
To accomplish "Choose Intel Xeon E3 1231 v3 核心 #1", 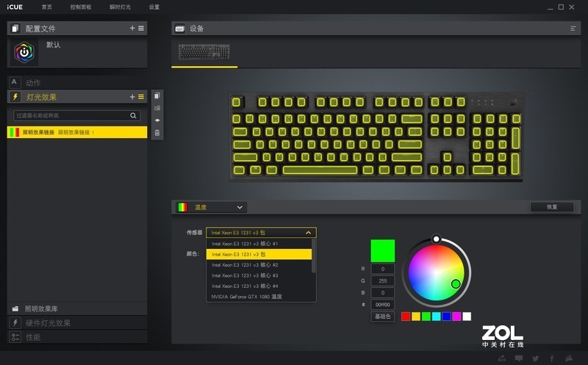I will coord(259,244).
